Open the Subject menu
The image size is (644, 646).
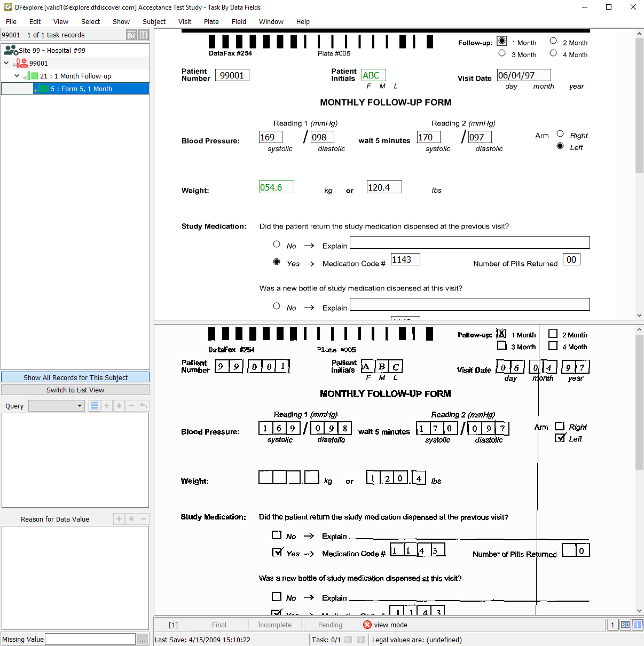pyautogui.click(x=154, y=22)
